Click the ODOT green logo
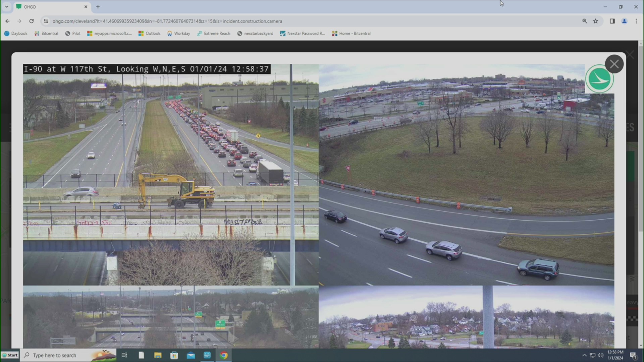Image resolution: width=644 pixels, height=362 pixels. [x=599, y=79]
